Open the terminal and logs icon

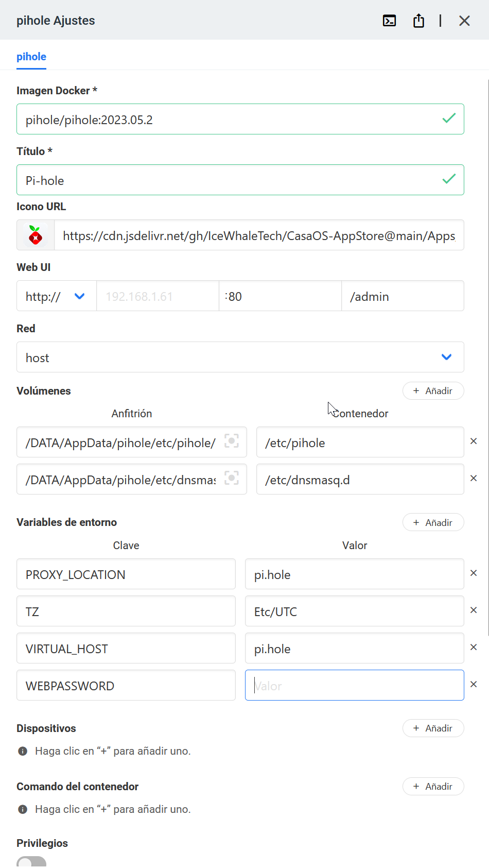[x=390, y=21]
